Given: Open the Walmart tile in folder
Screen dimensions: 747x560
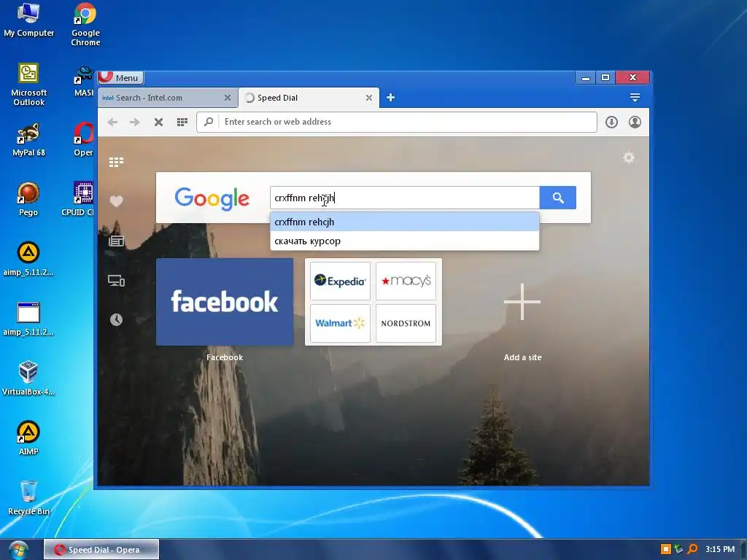Looking at the screenshot, I should [x=340, y=323].
